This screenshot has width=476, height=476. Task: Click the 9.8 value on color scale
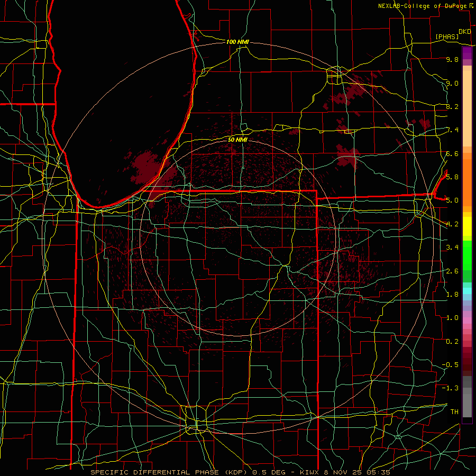coord(452,59)
